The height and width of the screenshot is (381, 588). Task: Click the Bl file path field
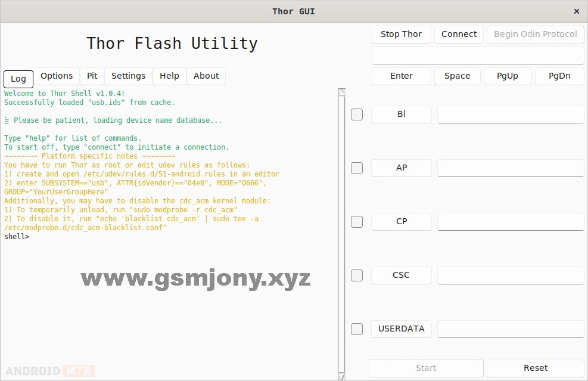coord(511,114)
